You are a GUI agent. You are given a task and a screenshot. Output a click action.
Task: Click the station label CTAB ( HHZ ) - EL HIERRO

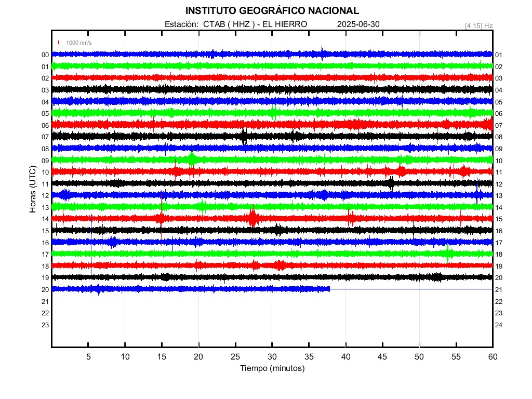(x=255, y=24)
